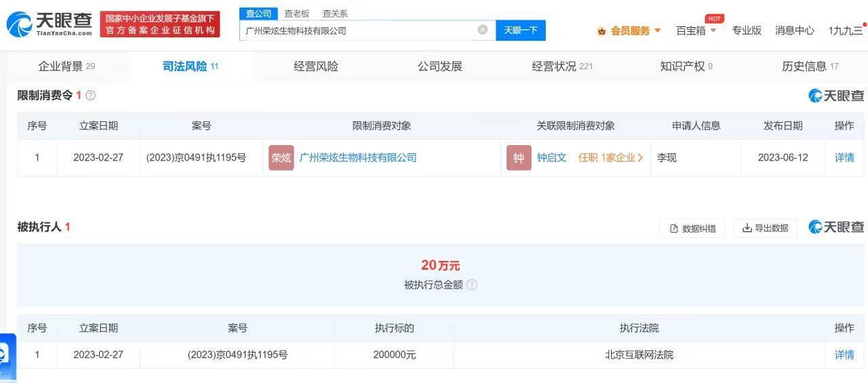Click the 钟 person avatar badge
This screenshot has height=383, width=868.
point(519,157)
